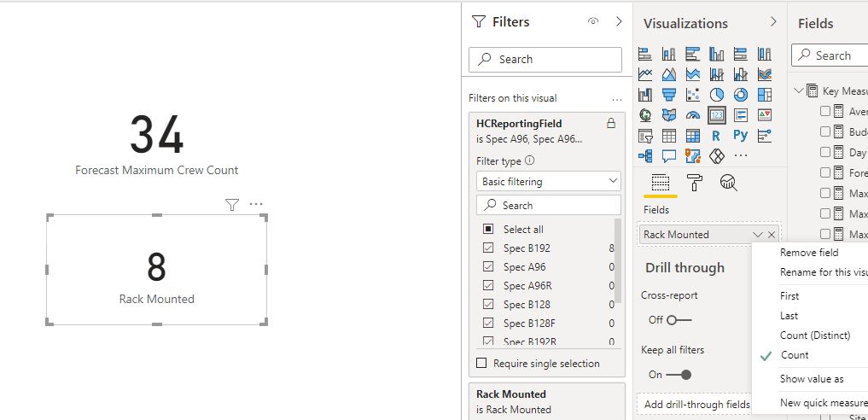
Task: Uncheck the Spec B128 filter value
Action: pos(487,305)
